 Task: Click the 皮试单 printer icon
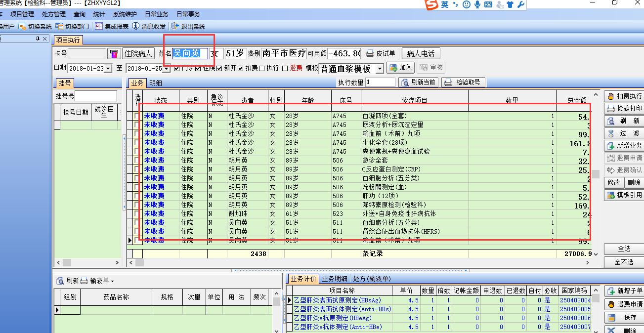coord(370,53)
